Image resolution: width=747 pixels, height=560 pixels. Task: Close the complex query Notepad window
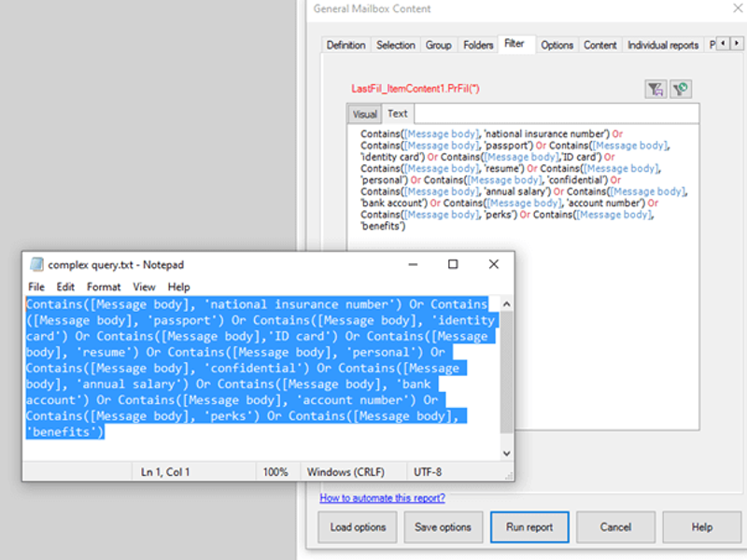click(494, 264)
